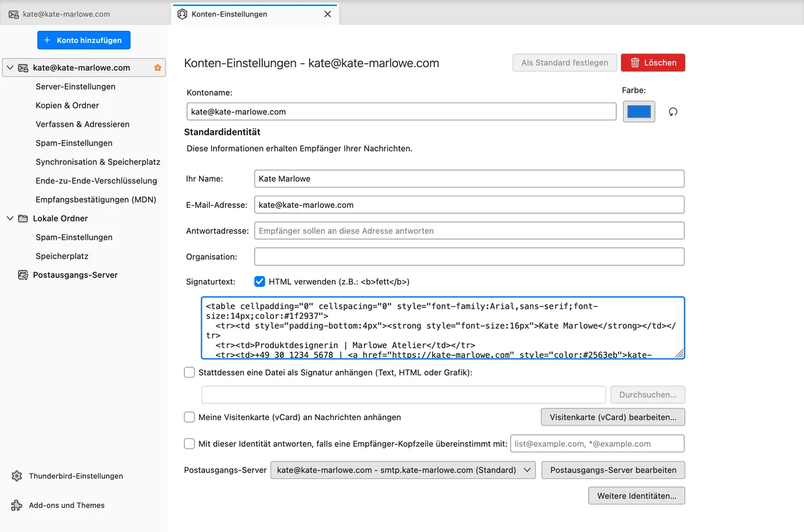Close the Konten-Einstellungen tab
Screen dimensions: 804x532
[x=328, y=14]
